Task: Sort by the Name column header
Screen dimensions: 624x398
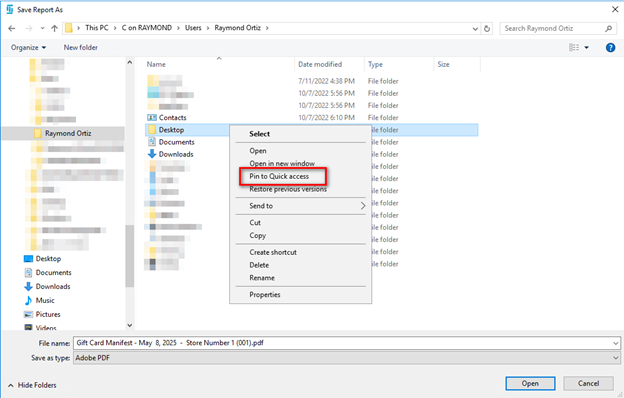Action: [156, 64]
